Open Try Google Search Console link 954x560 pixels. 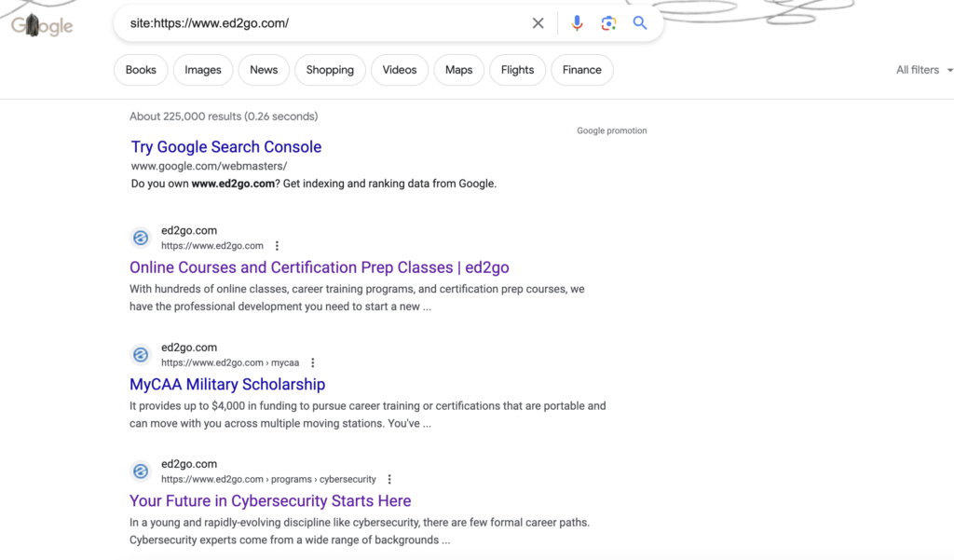(226, 147)
